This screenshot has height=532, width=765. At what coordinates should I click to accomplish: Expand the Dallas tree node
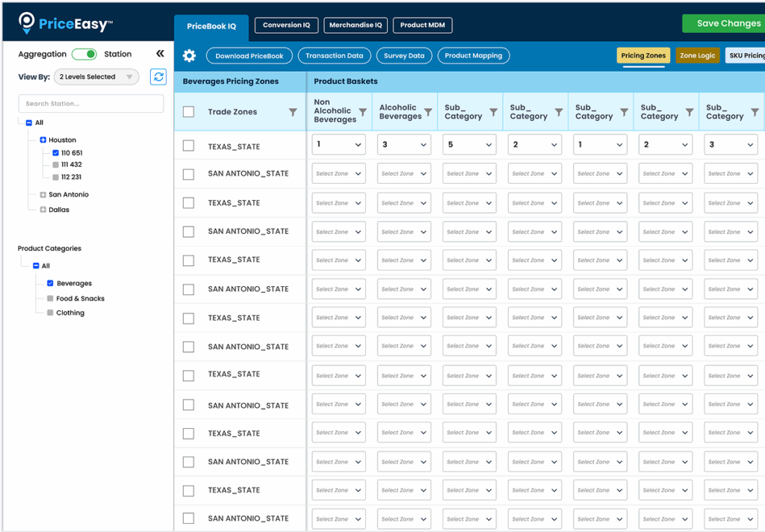(43, 210)
